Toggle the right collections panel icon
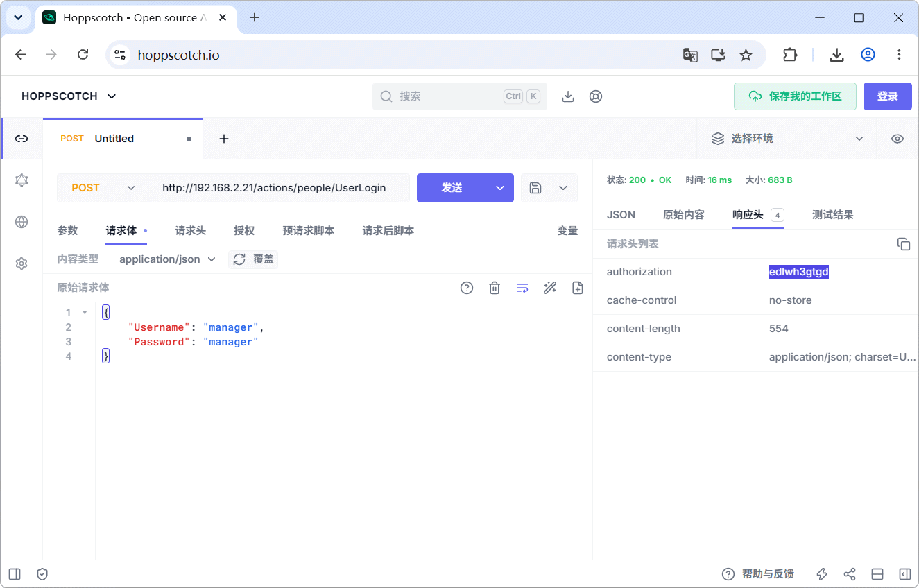 905,574
